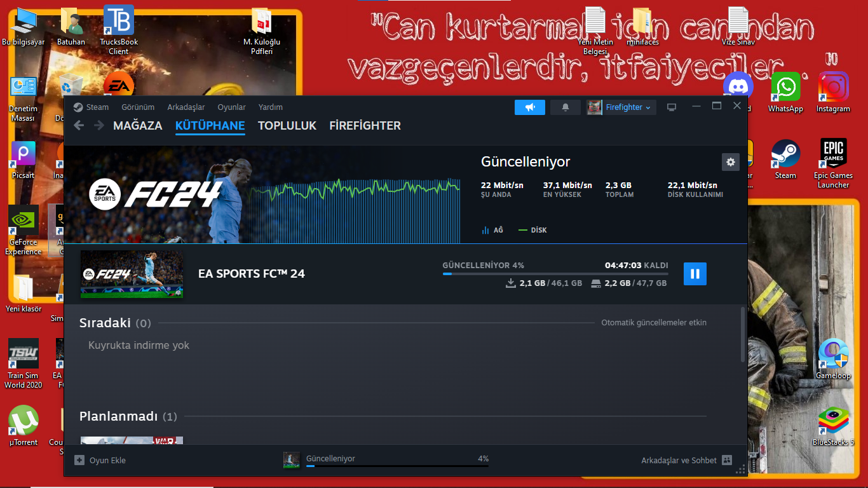Click the EA SPORTS FC 24 title
Screen dimensions: 868x488
(252, 274)
